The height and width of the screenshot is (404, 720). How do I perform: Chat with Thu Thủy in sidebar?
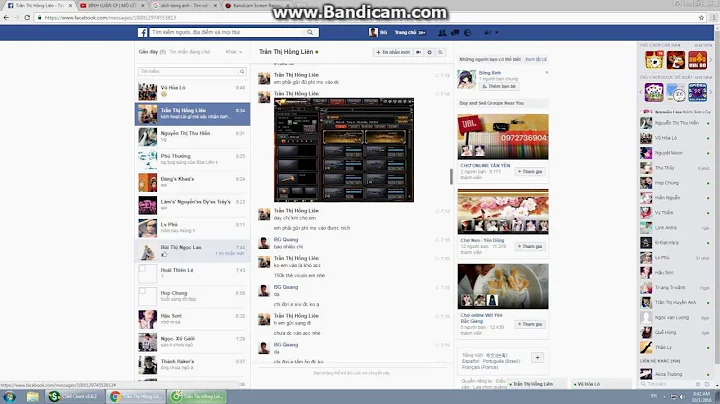point(676,168)
